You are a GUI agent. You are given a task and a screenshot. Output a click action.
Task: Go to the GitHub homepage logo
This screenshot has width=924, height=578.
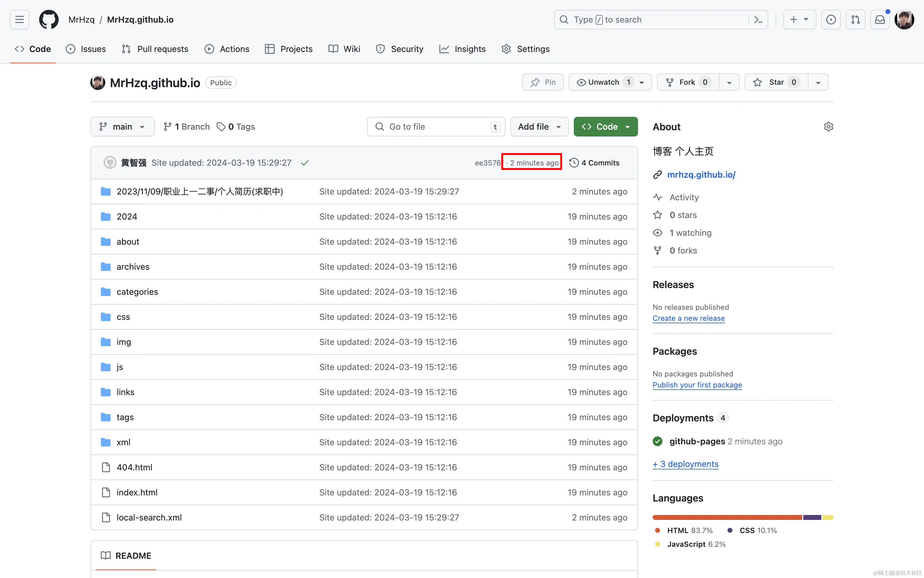pos(49,20)
